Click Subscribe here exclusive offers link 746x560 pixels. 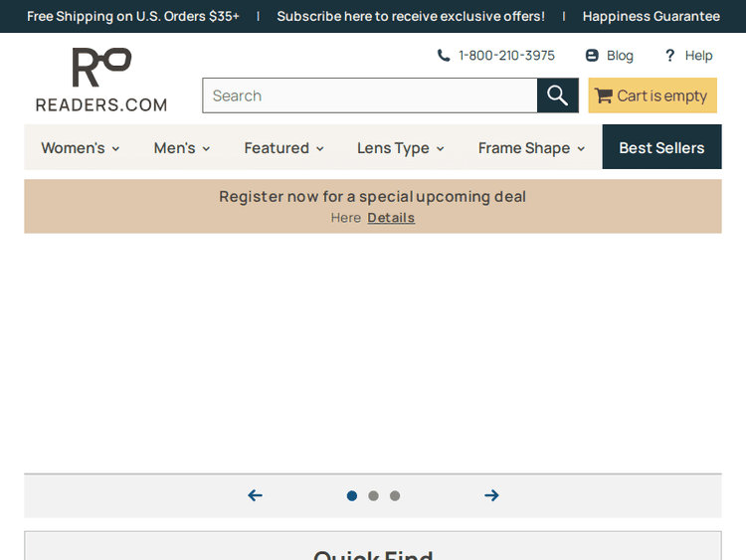[x=411, y=16]
